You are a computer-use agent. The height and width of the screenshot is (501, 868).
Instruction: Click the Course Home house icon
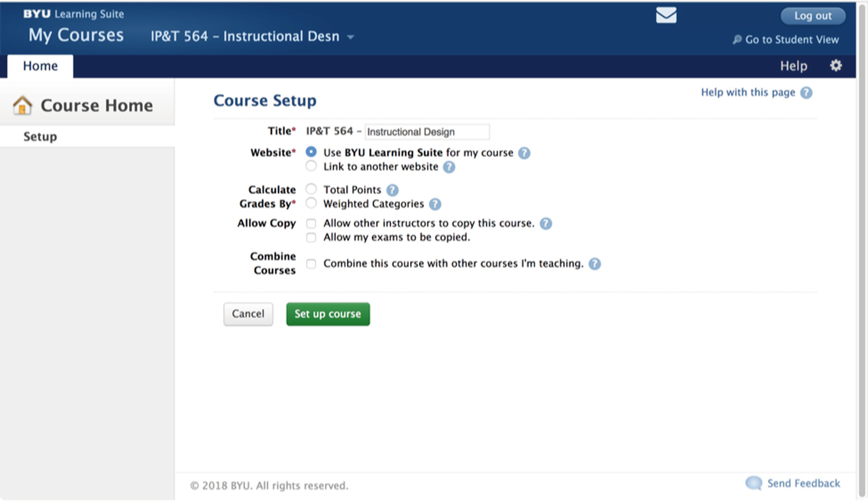pos(22,105)
